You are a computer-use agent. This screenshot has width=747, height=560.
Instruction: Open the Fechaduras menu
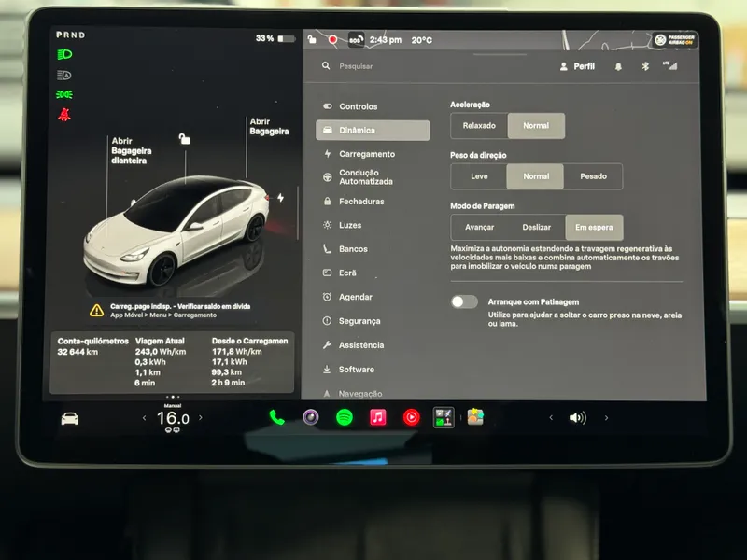[373, 202]
